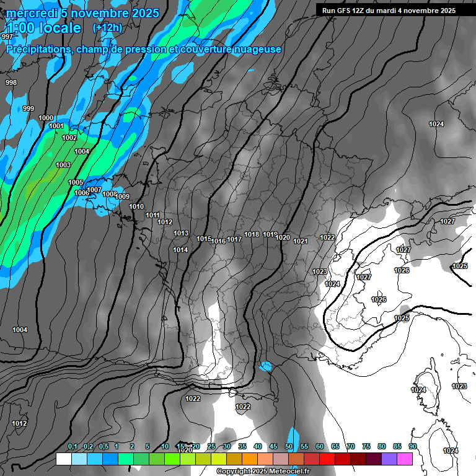This screenshot has width=476, height=476.
Task: Click the 1021 isobar pressure label
Action: [x=301, y=241]
